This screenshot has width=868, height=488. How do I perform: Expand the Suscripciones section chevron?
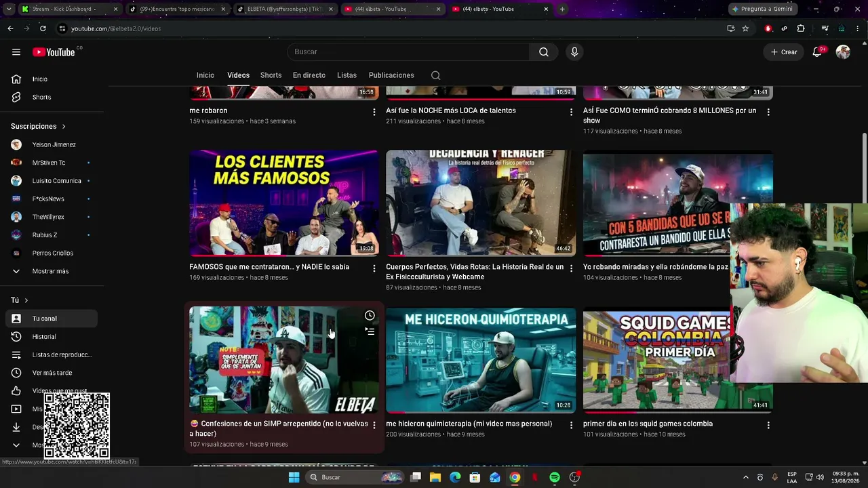[x=64, y=127]
